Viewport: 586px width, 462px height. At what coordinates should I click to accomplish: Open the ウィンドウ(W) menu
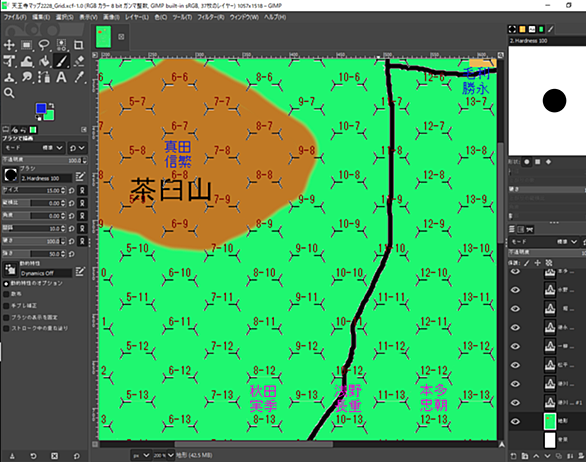(x=244, y=17)
